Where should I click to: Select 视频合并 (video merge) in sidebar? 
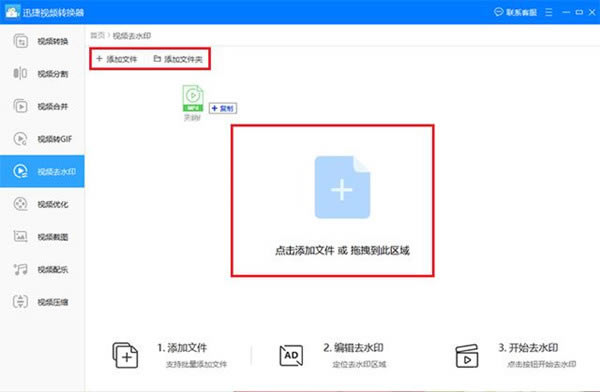click(x=42, y=106)
